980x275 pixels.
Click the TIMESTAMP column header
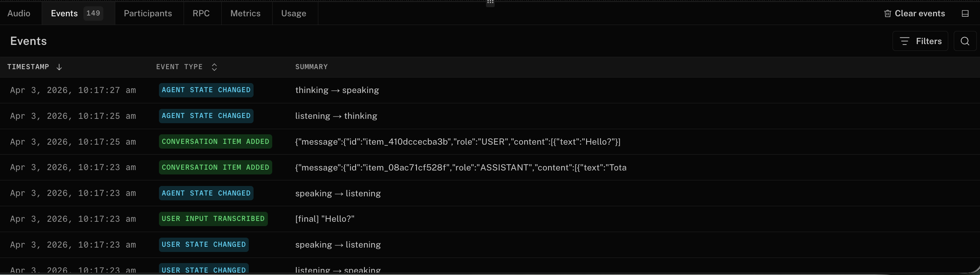pos(28,67)
